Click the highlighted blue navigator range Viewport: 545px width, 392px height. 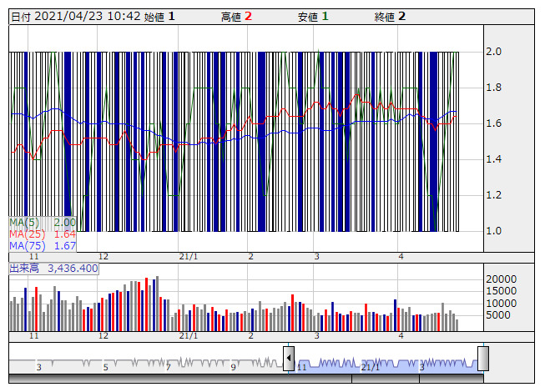point(386,364)
